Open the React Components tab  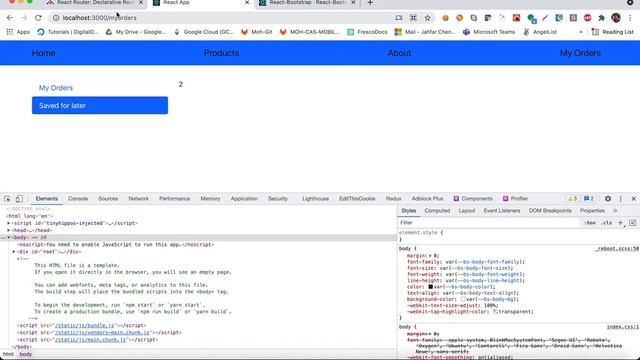[x=473, y=199]
